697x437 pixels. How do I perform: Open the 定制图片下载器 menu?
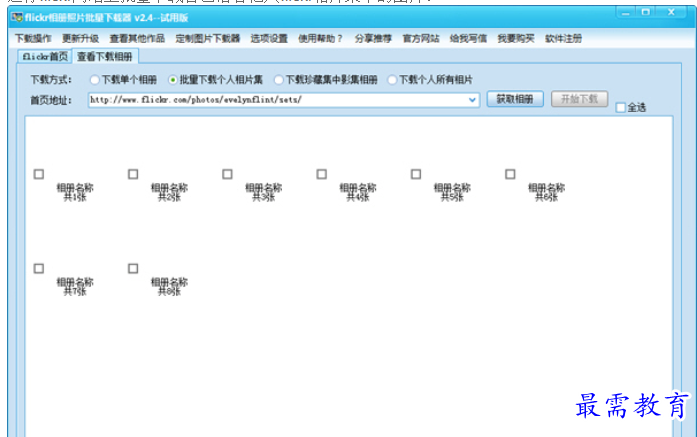pyautogui.click(x=208, y=39)
